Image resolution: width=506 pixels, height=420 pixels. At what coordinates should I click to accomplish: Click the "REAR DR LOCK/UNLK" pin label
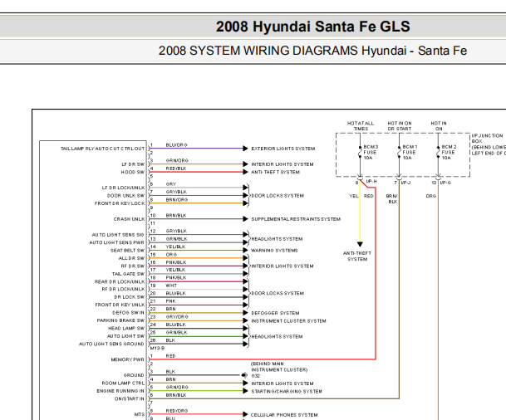pyautogui.click(x=120, y=281)
